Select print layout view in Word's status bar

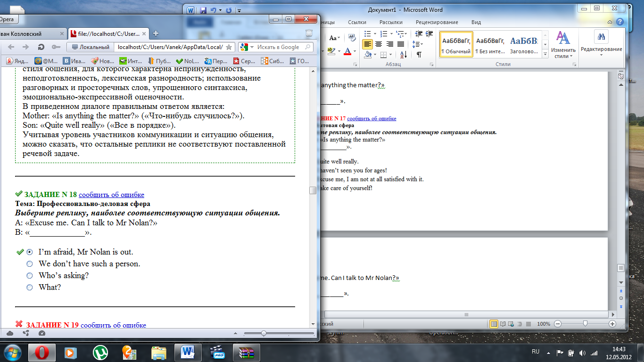(494, 324)
